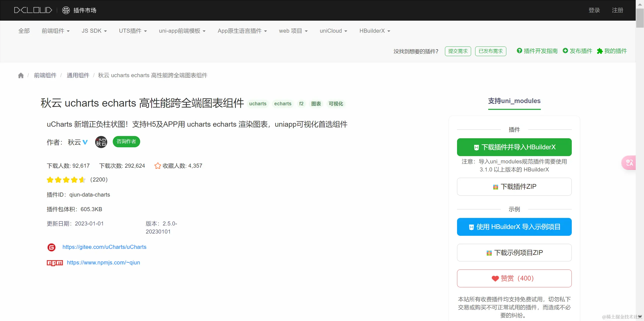Click the plus icon for publishing plugin
Screen dimensions: 644x321
coord(565,51)
